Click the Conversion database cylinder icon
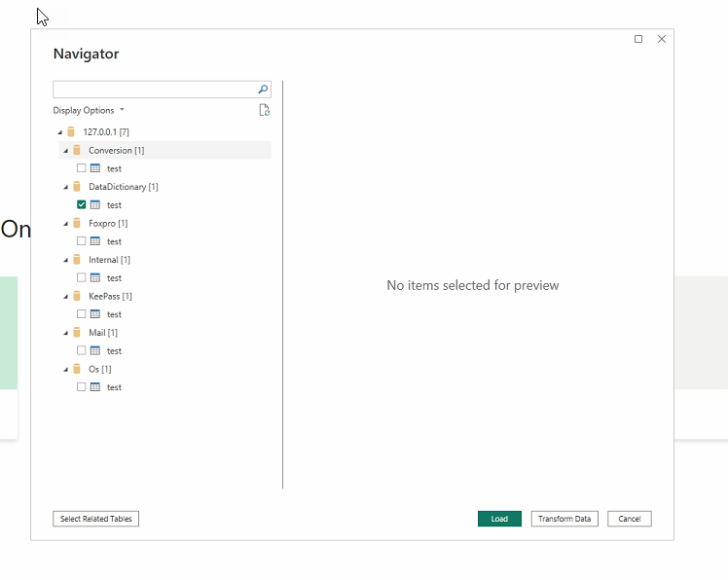728x580 pixels. click(x=77, y=150)
